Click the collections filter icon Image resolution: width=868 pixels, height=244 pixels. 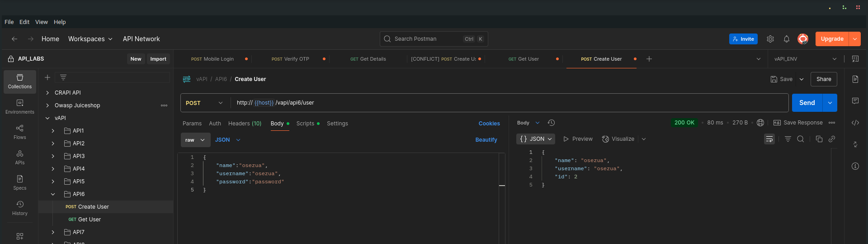click(x=63, y=77)
